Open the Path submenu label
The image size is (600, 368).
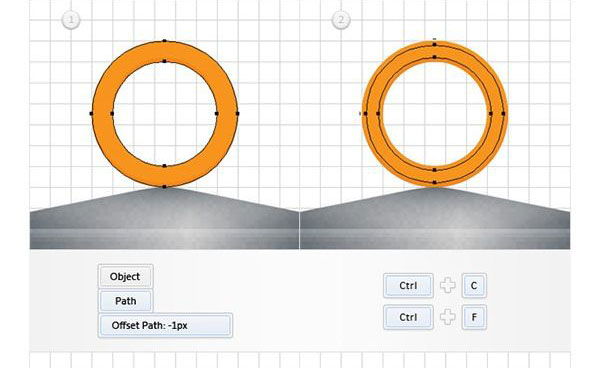126,301
